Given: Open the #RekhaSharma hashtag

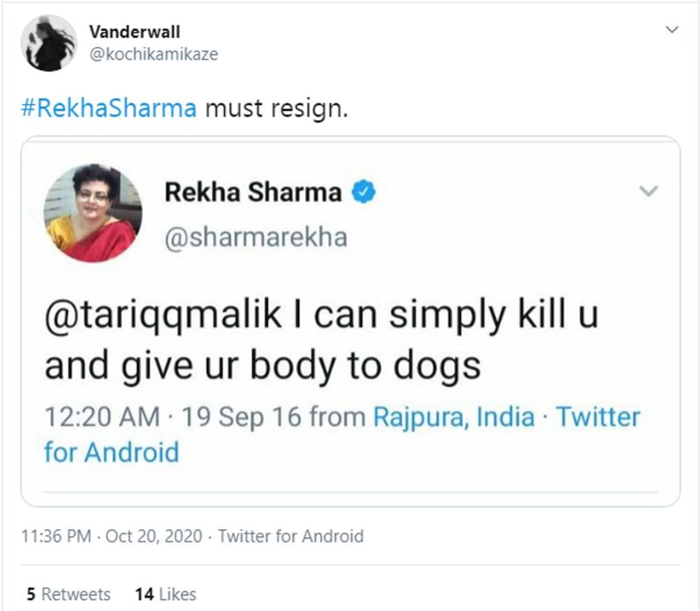Looking at the screenshot, I should [108, 108].
